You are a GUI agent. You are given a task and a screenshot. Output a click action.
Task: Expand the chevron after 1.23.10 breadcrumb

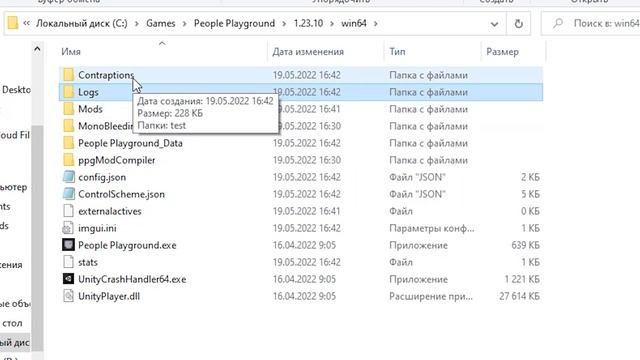click(x=332, y=24)
